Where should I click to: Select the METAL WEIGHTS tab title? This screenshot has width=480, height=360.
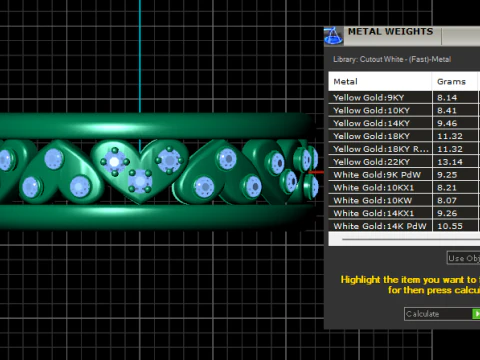[x=390, y=32]
